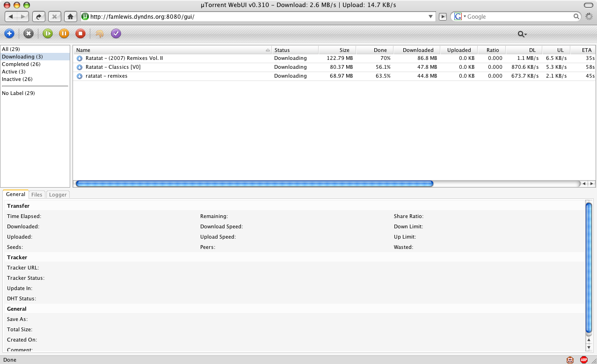Screen dimensions: 597x364
Task: Open the Google search engine chooser dropdown
Action: click(460, 16)
